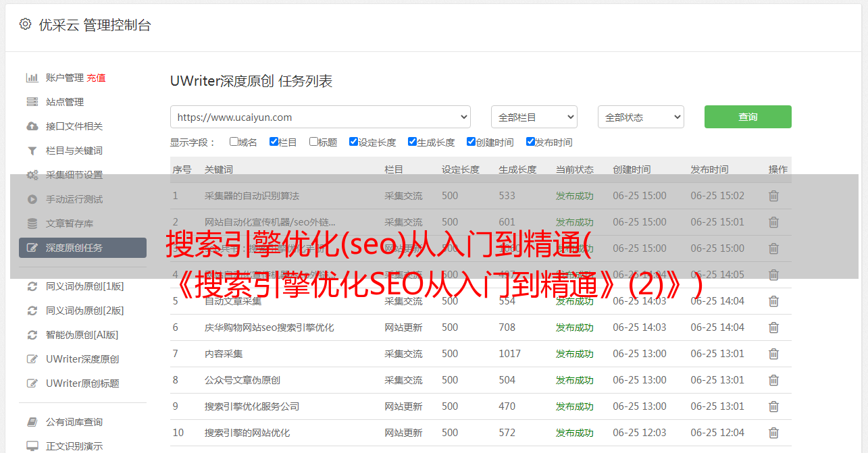Open 账户管理 bar chart icon

(x=32, y=78)
